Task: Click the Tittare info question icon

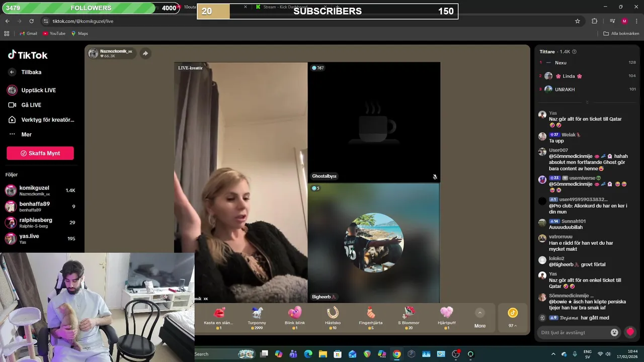Action: click(574, 52)
